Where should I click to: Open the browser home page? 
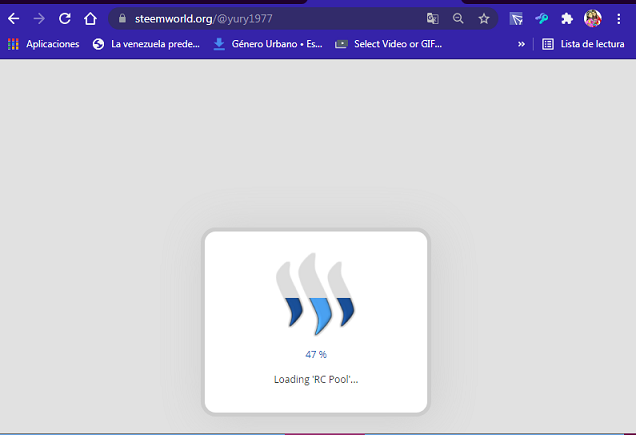[90, 19]
